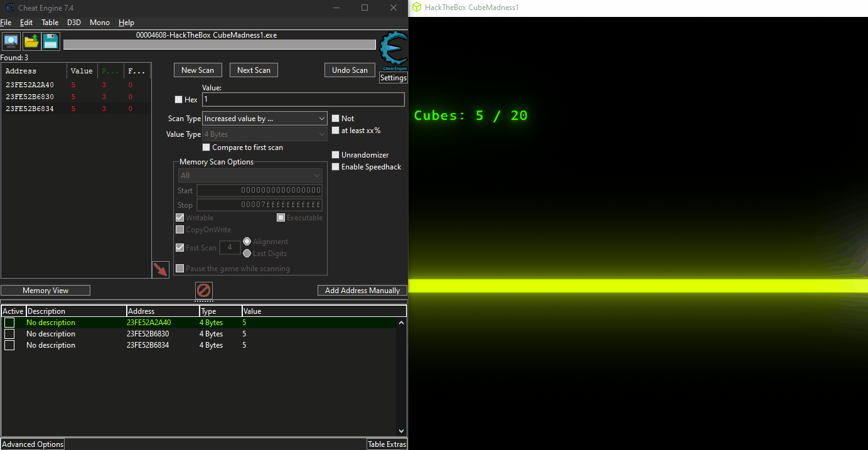
Task: Open Advanced Options
Action: click(x=33, y=444)
